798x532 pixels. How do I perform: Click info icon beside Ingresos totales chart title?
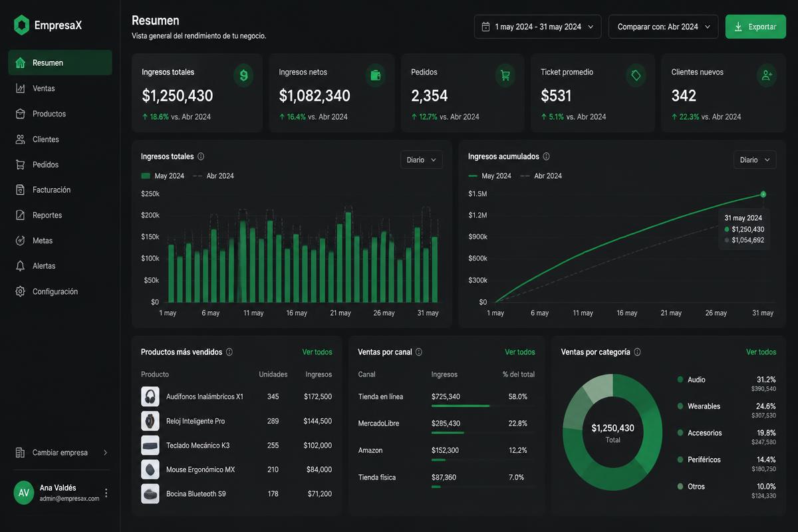click(x=201, y=156)
